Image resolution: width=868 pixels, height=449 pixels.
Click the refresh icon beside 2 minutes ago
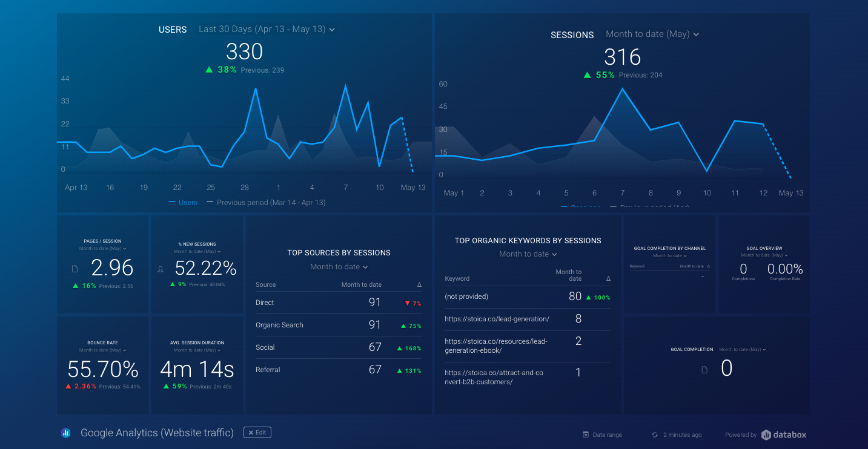coord(655,434)
